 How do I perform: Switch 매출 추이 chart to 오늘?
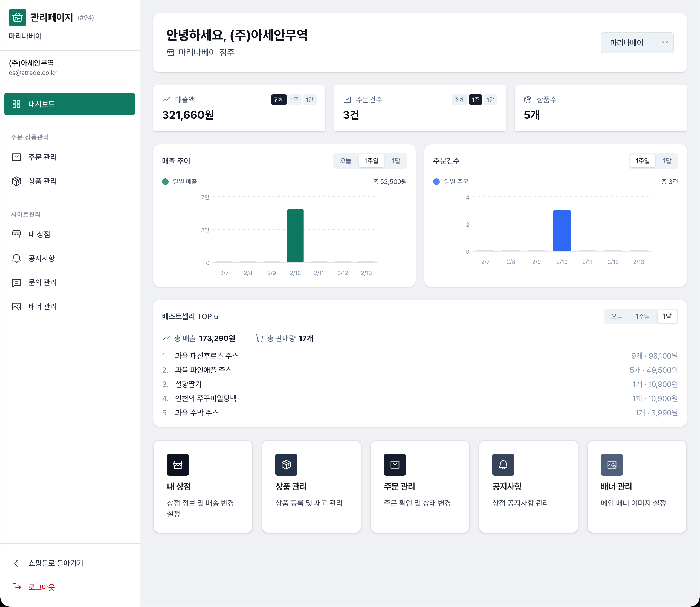click(x=345, y=161)
